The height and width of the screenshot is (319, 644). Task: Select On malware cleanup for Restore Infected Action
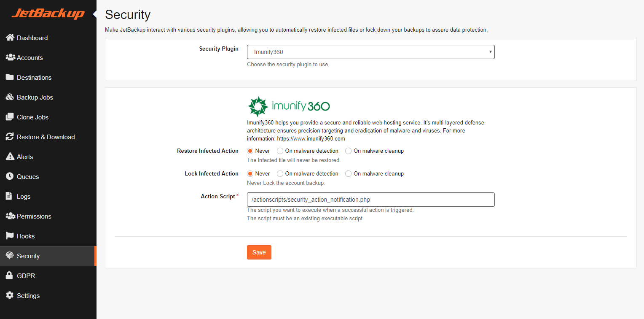tap(348, 151)
